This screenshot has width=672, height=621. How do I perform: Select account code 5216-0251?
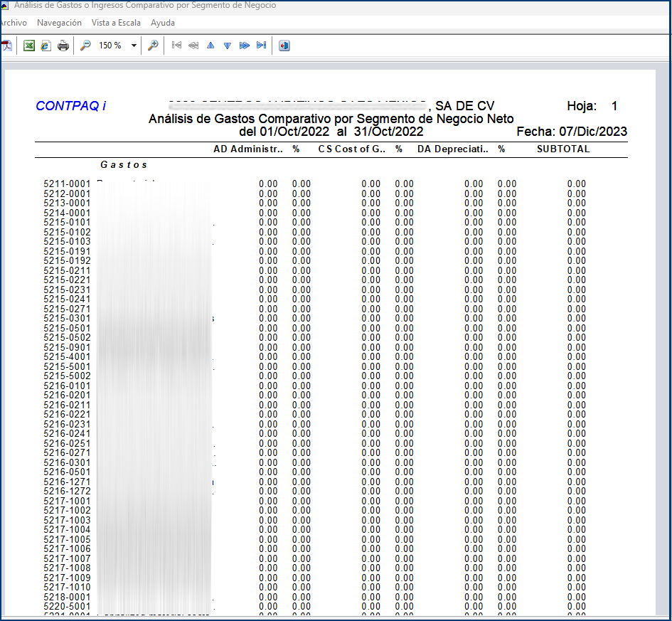[x=68, y=444]
